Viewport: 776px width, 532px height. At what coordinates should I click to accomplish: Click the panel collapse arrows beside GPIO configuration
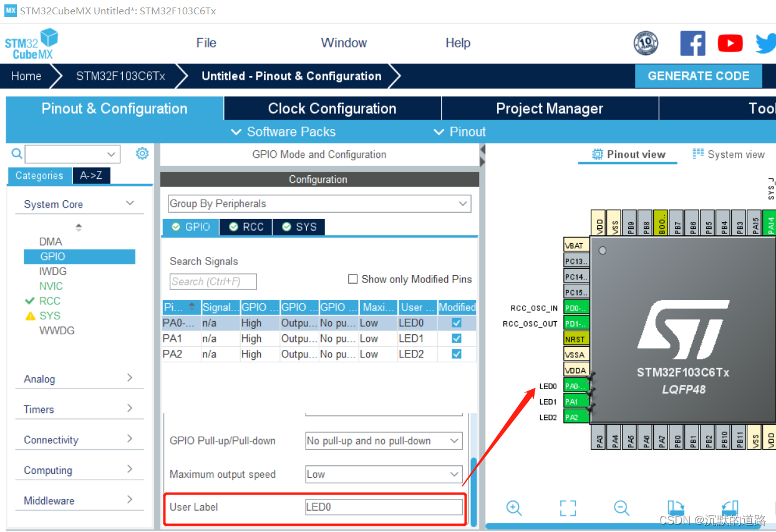point(482,156)
